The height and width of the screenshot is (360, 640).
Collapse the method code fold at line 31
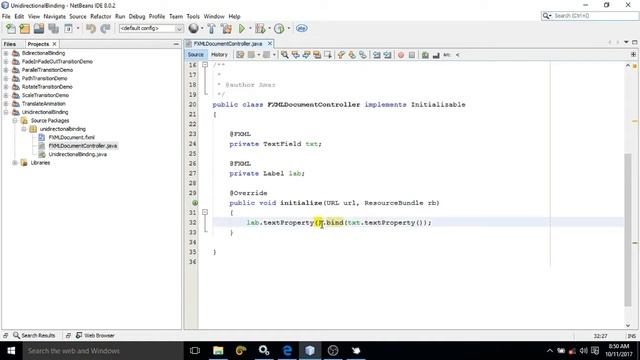pos(205,212)
